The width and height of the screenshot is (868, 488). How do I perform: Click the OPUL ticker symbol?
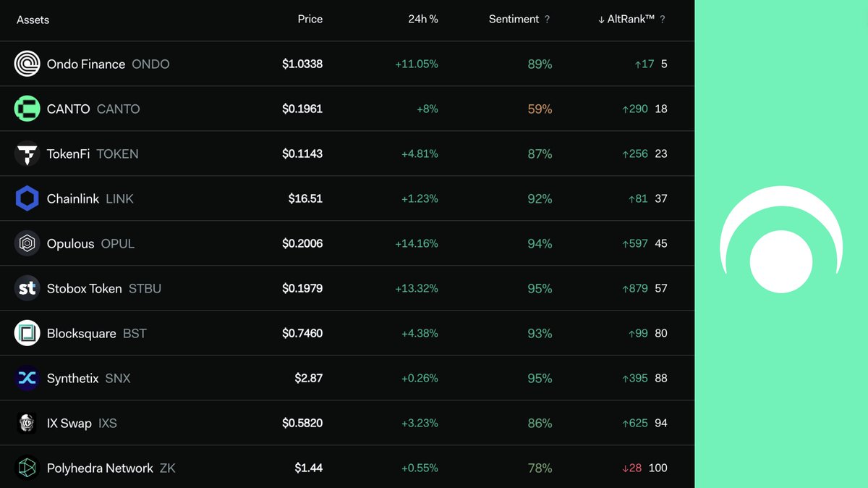tap(118, 243)
